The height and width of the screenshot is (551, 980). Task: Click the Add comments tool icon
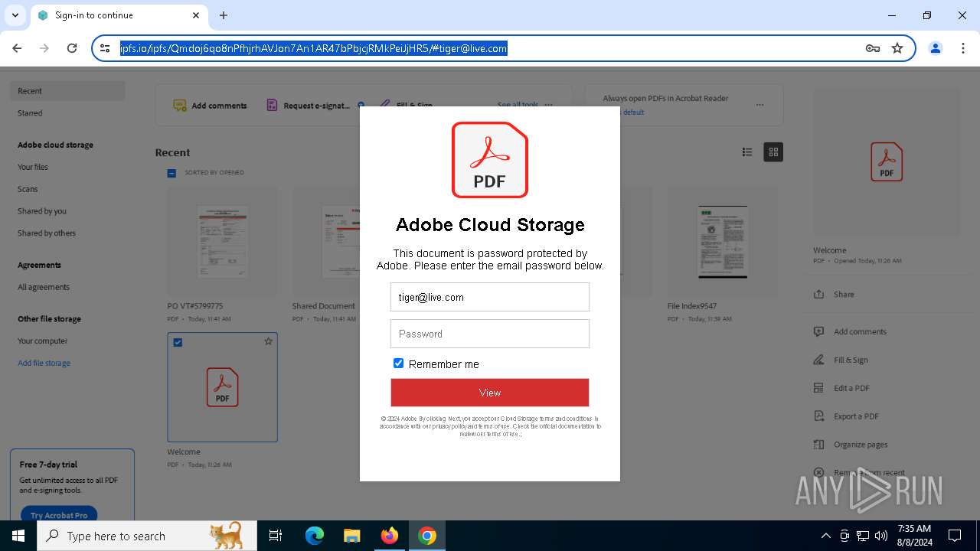click(x=180, y=106)
